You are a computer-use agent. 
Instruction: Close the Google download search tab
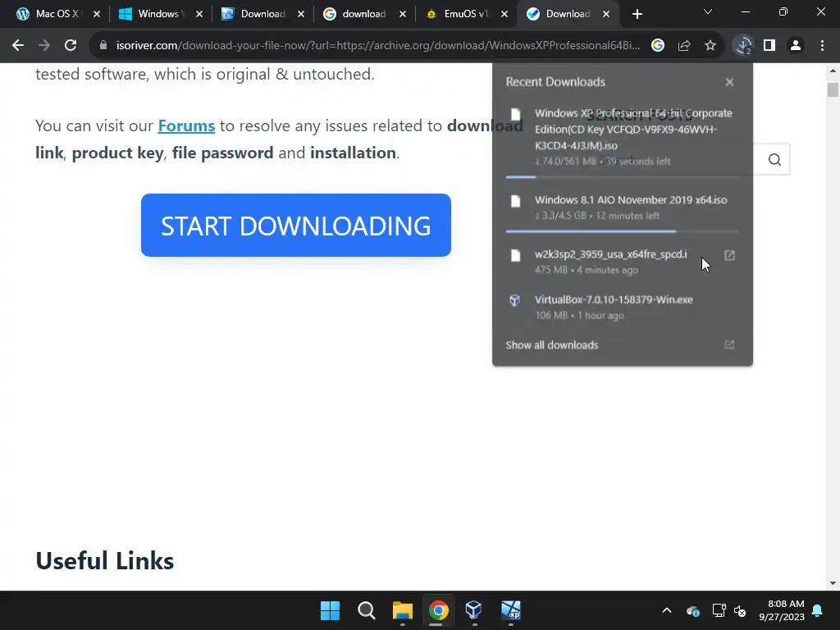point(402,14)
